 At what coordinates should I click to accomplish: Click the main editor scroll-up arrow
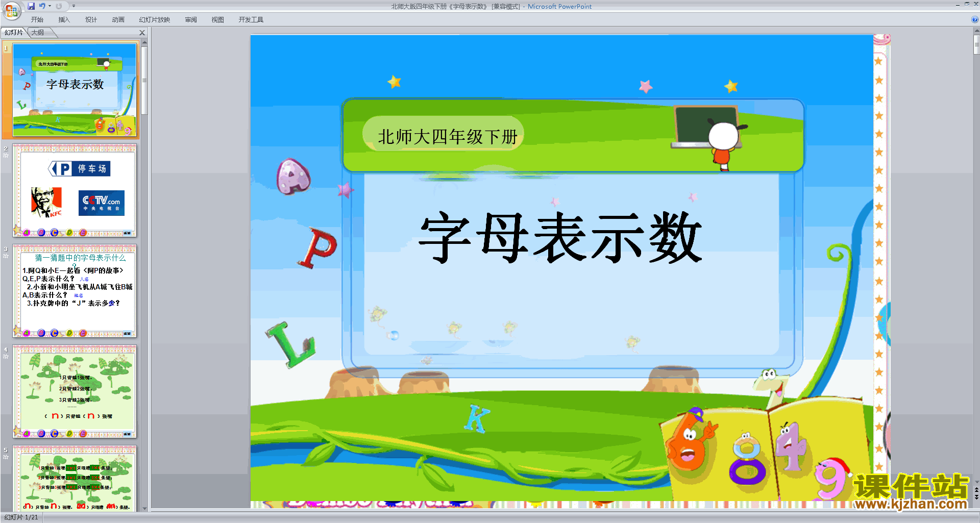coord(976,31)
